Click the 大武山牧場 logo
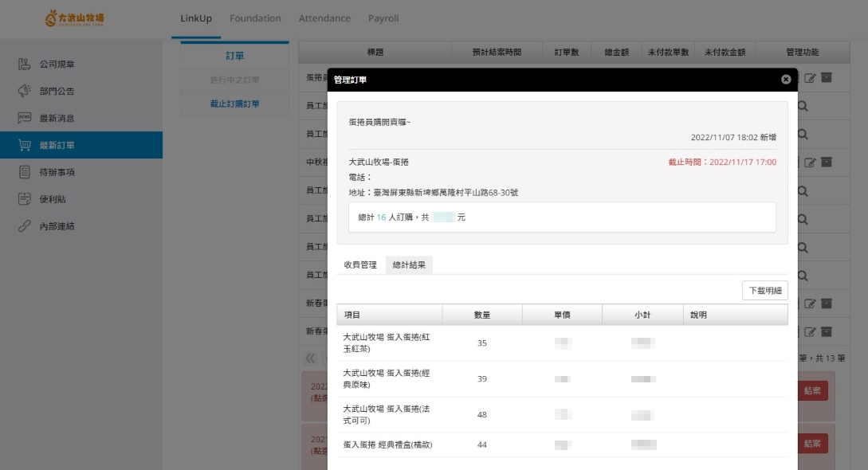This screenshot has width=868, height=470. pyautogui.click(x=74, y=18)
